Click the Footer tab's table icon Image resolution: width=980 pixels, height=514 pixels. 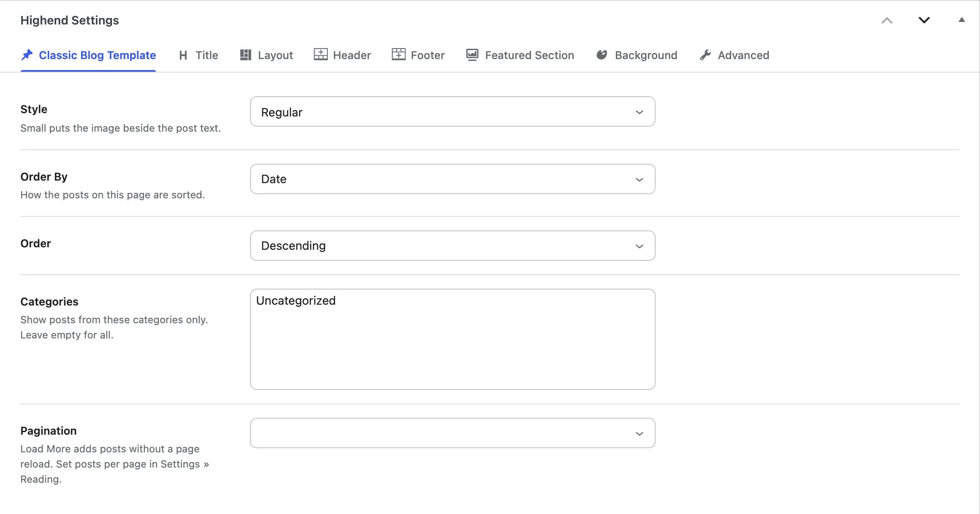pos(398,54)
